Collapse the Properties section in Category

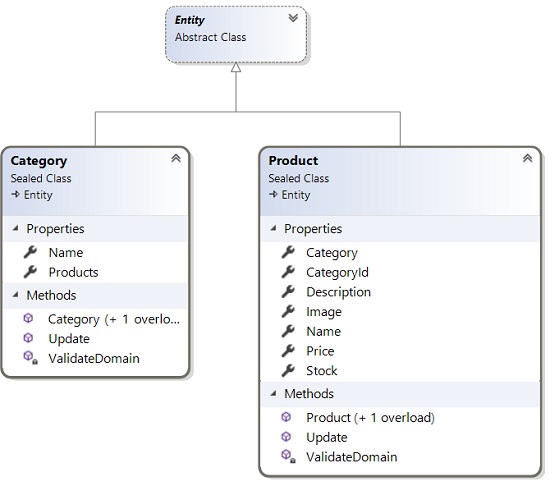click(15, 228)
